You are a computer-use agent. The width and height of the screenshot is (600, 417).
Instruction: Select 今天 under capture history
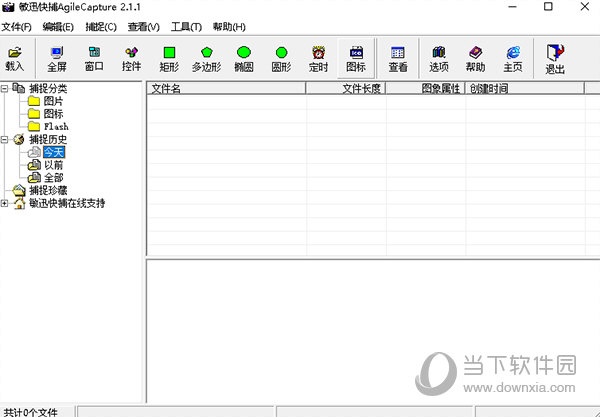pyautogui.click(x=54, y=152)
